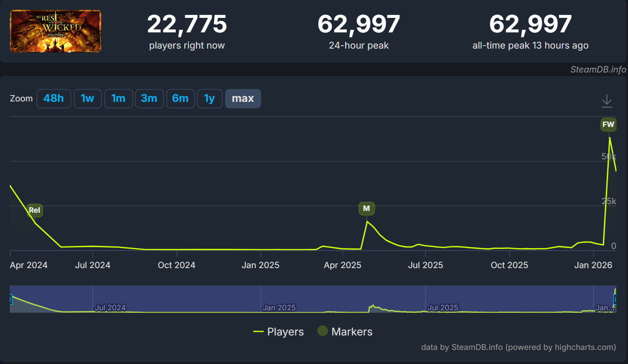Image resolution: width=628 pixels, height=364 pixels.
Task: Zoom the chart to 1y
Action: tap(209, 98)
